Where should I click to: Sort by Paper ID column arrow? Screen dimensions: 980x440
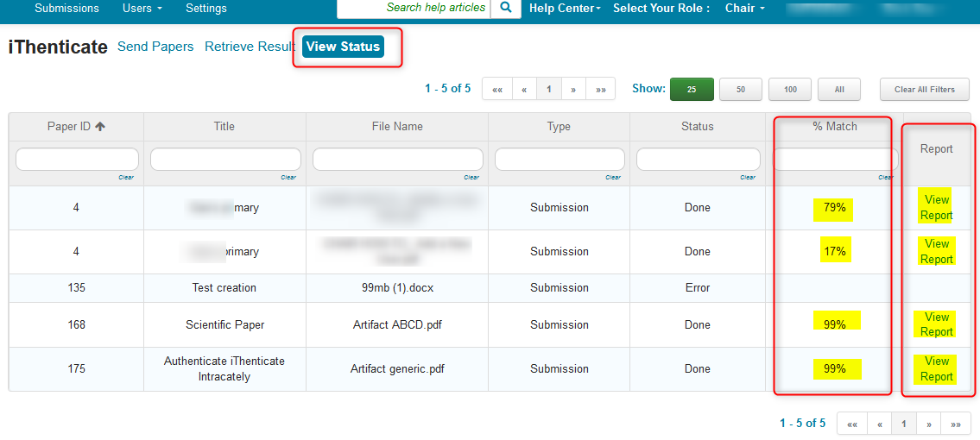tap(100, 127)
